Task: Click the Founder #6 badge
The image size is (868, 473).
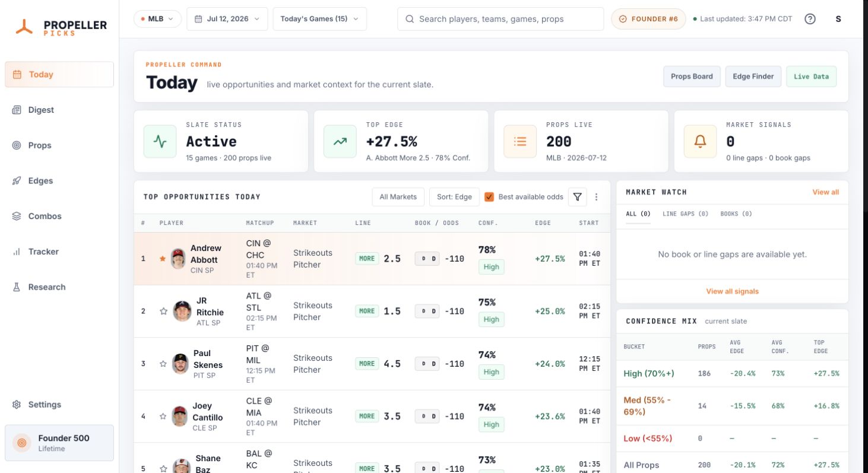Action: point(648,19)
